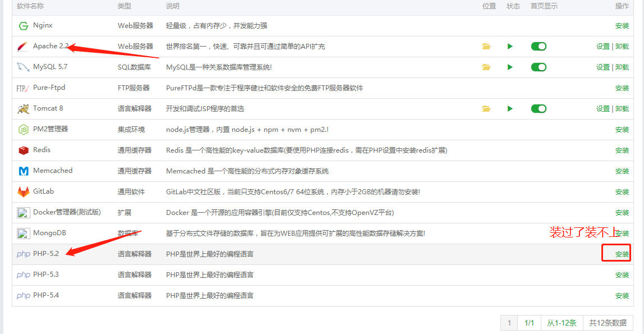This screenshot has width=644, height=334.
Task: Open MySQL 设置 settings link
Action: click(603, 67)
